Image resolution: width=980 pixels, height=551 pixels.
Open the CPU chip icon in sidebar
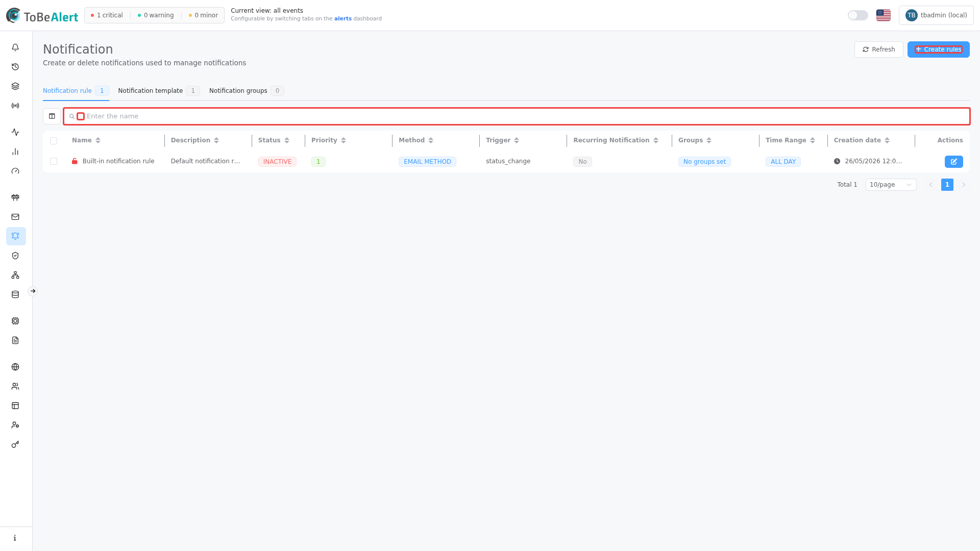(x=15, y=321)
